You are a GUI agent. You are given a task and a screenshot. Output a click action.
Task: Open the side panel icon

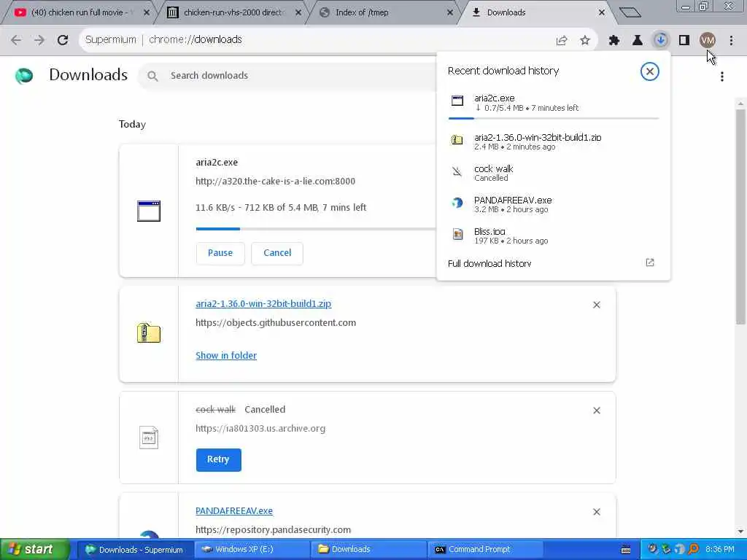click(x=684, y=41)
